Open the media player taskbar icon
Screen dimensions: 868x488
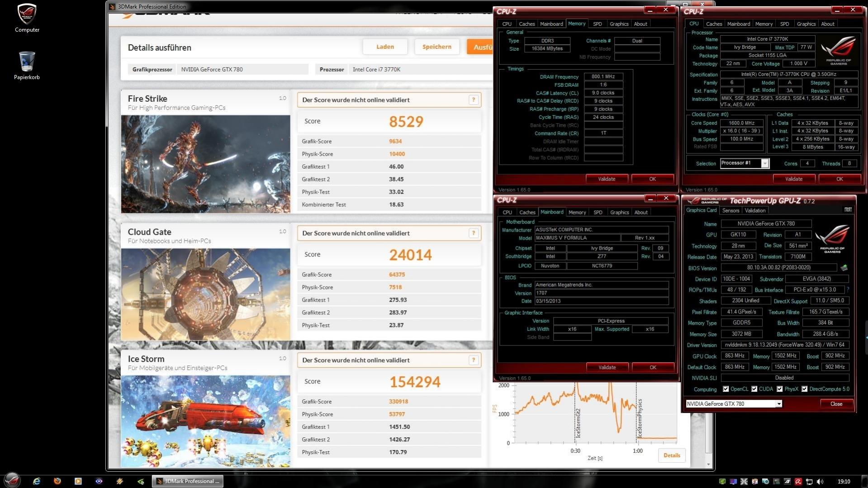tap(78, 481)
